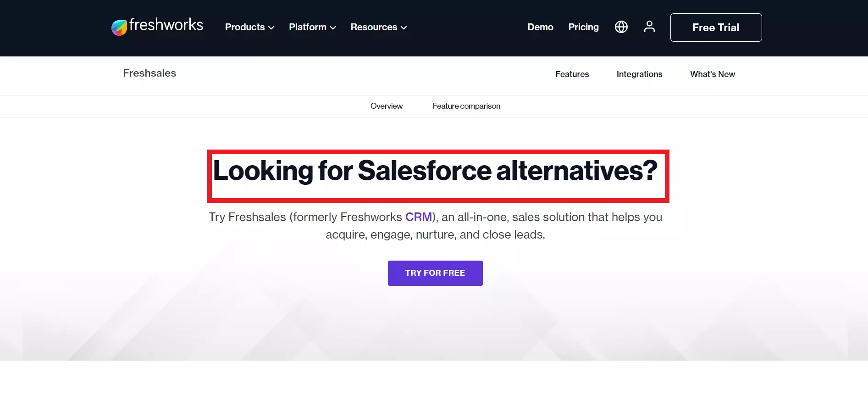Screen dimensions: 868x401
Task: Open the Integrations menu item
Action: pos(639,74)
